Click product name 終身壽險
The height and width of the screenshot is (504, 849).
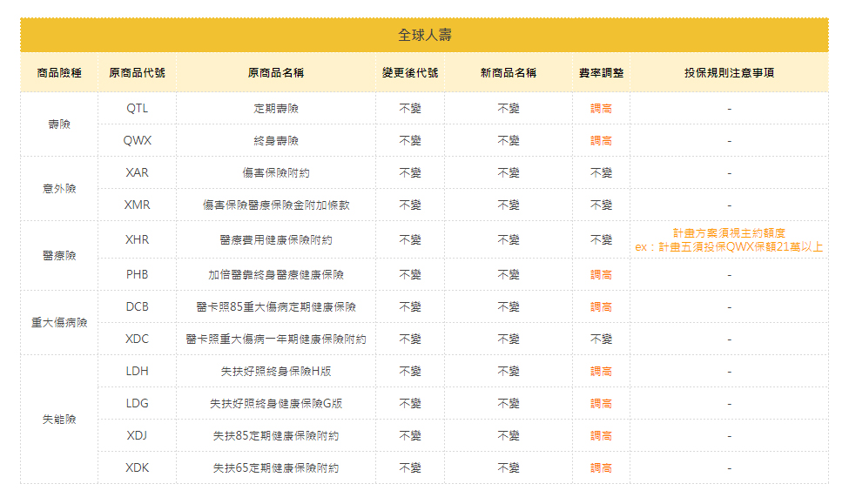[276, 140]
